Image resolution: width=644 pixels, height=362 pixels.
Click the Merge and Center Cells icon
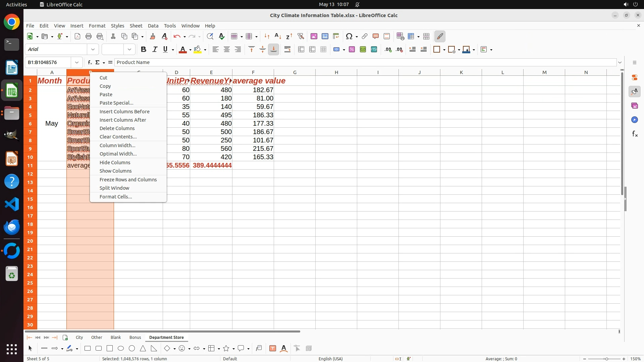[301, 49]
